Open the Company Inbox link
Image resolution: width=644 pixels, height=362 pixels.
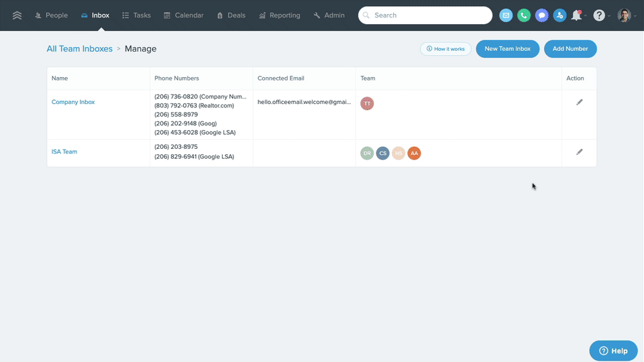click(x=73, y=102)
